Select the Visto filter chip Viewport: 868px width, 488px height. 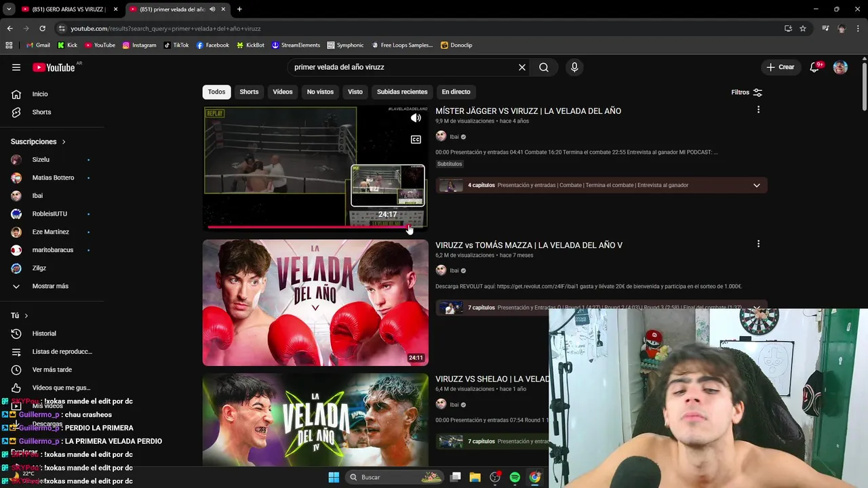[355, 91]
